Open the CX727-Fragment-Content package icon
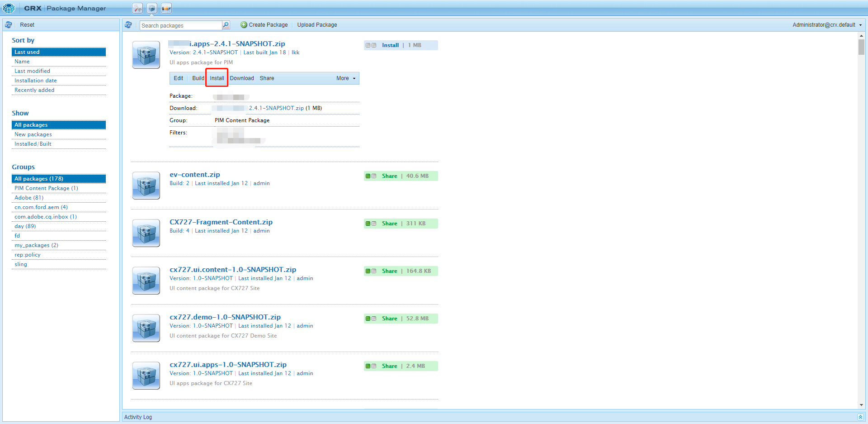The width and height of the screenshot is (868, 424). coord(146,233)
